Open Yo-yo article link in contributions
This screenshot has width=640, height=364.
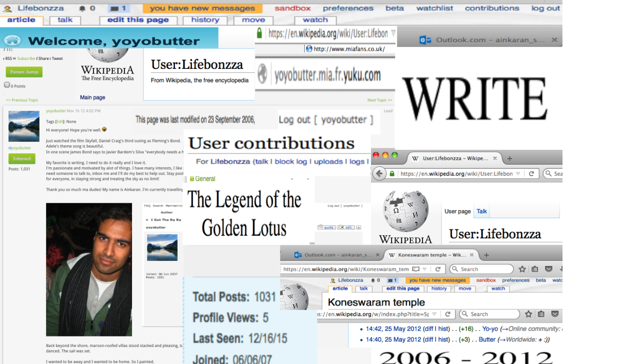pyautogui.click(x=490, y=329)
